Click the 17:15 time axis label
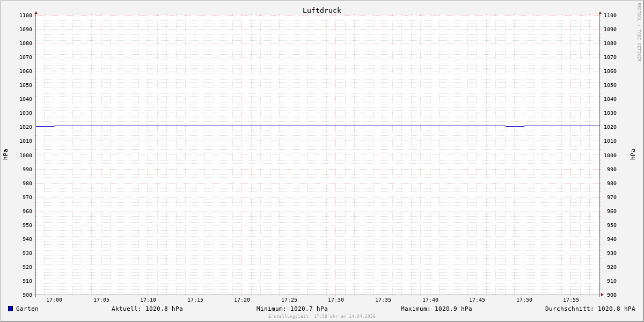This screenshot has width=644, height=322. pos(195,300)
